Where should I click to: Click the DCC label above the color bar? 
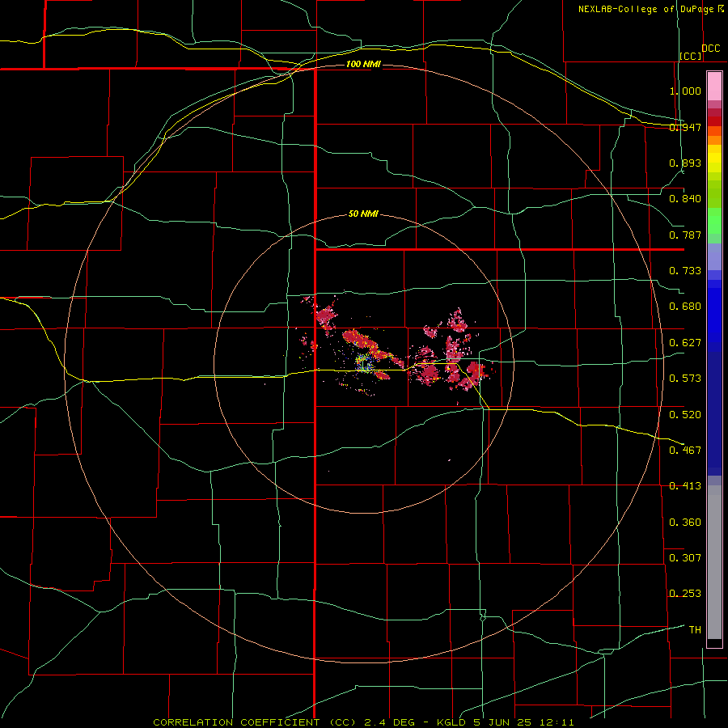pos(711,49)
